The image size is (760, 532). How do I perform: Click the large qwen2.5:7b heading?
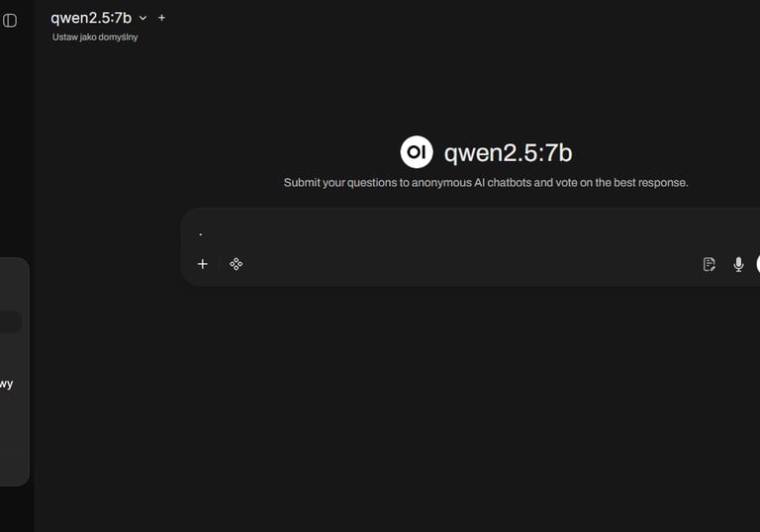[508, 153]
